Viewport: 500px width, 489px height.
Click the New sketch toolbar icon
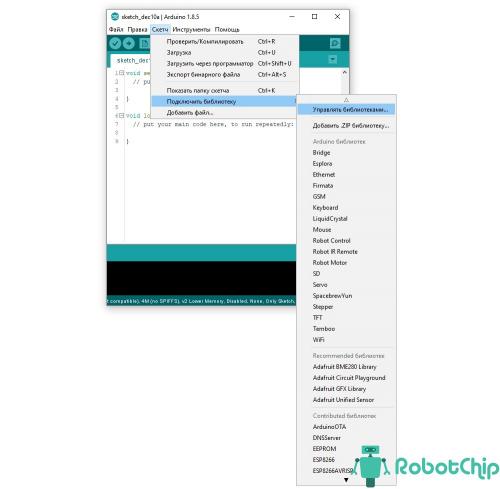click(x=145, y=43)
